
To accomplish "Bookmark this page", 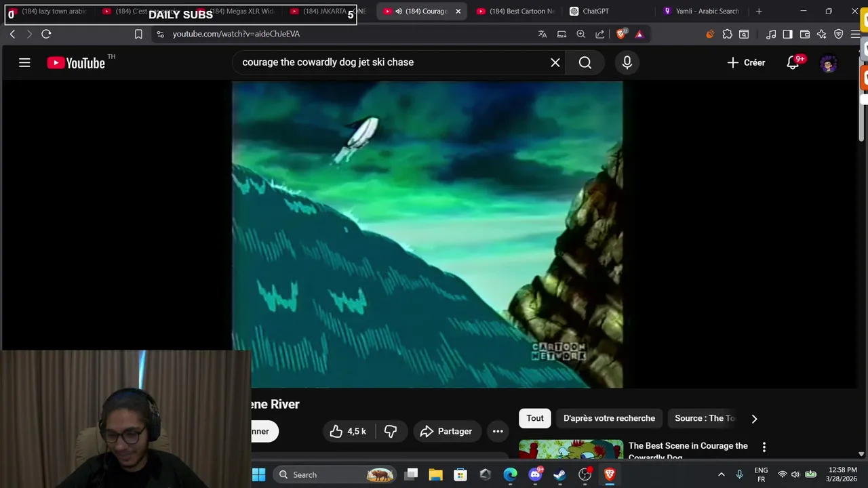I will (x=138, y=34).
